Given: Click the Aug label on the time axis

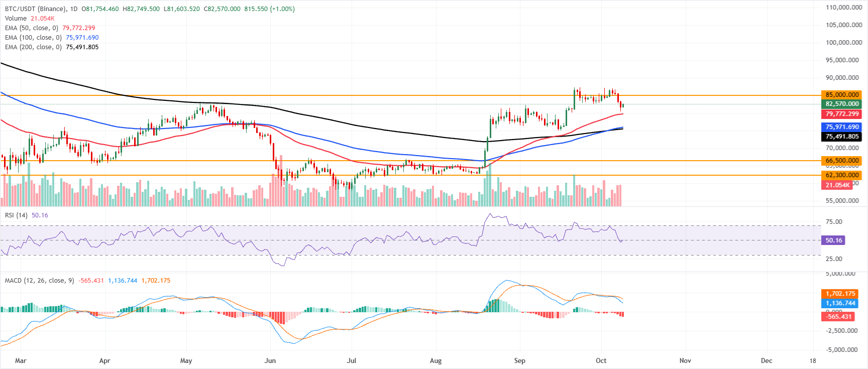Looking at the screenshot, I should tap(436, 360).
